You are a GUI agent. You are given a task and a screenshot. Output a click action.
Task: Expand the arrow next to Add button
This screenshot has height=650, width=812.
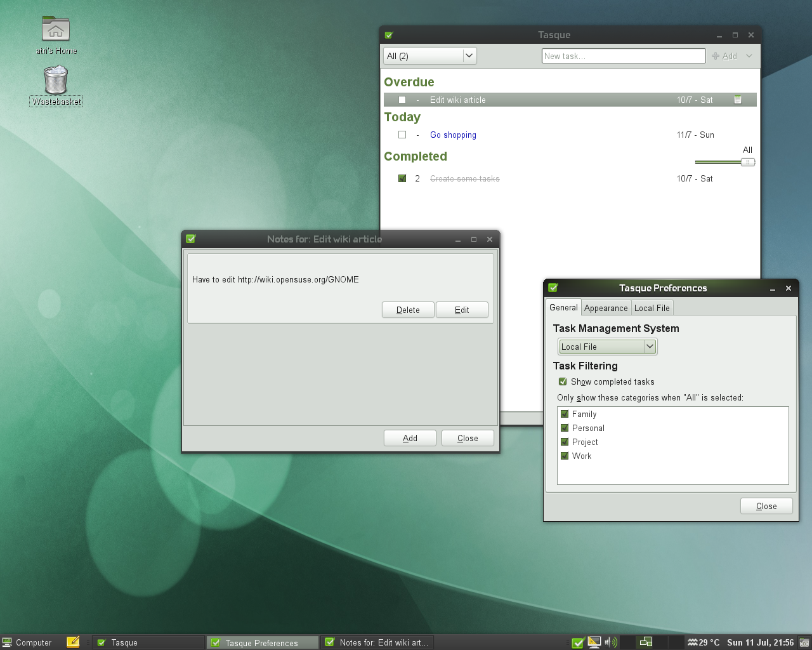click(x=749, y=56)
